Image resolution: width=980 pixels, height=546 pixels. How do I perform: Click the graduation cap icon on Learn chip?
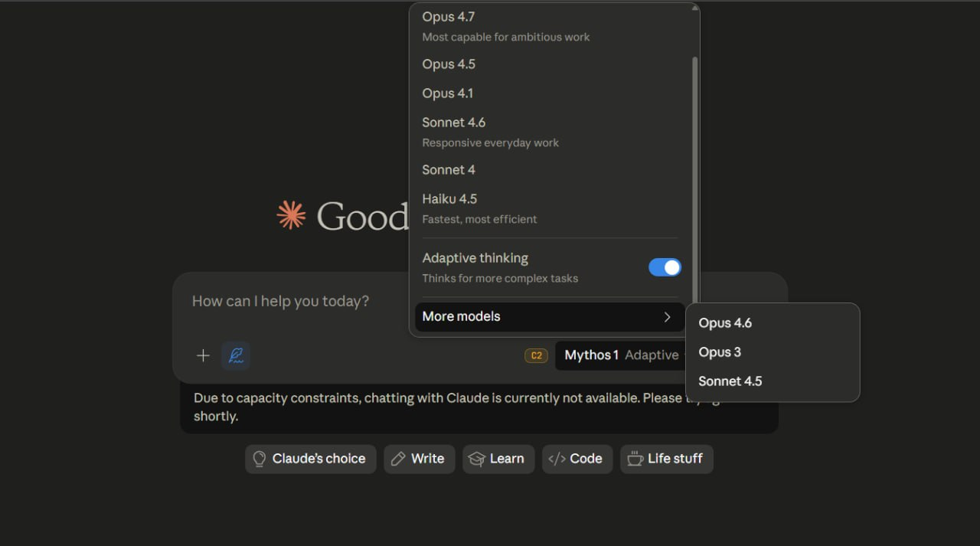tap(477, 459)
